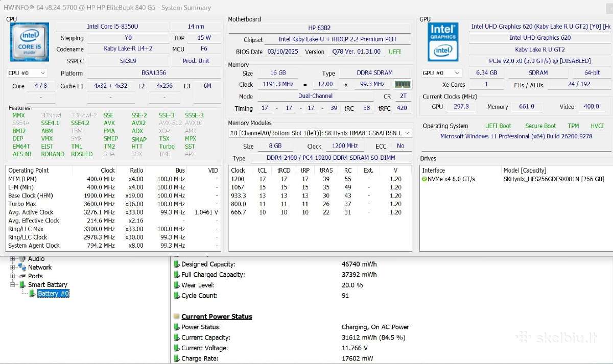Click the battery icon beside Power Status
This screenshot has width=613, height=364.
pos(177,327)
